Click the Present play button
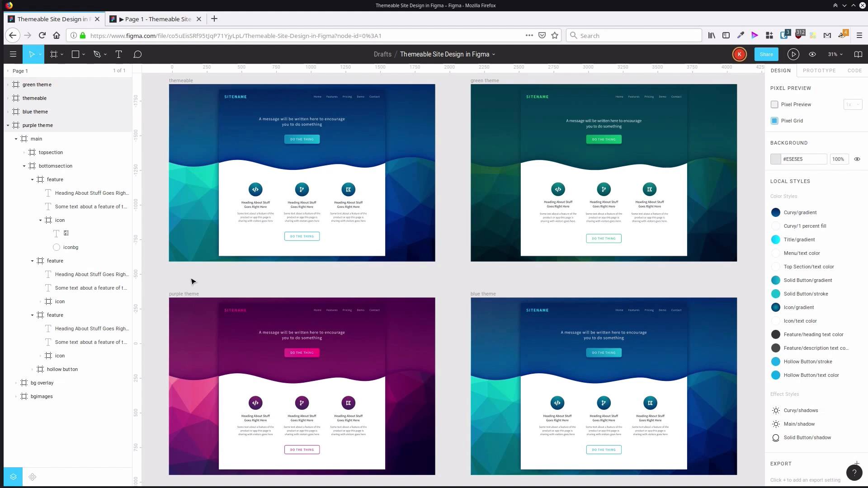This screenshot has width=868, height=488. tap(793, 54)
